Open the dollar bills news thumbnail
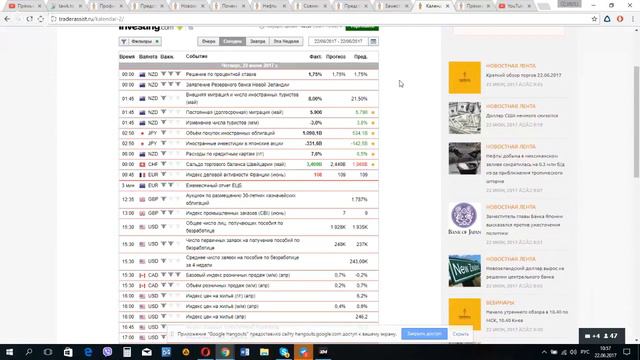Image resolution: width=640 pixels, height=360 pixels. coord(464,118)
